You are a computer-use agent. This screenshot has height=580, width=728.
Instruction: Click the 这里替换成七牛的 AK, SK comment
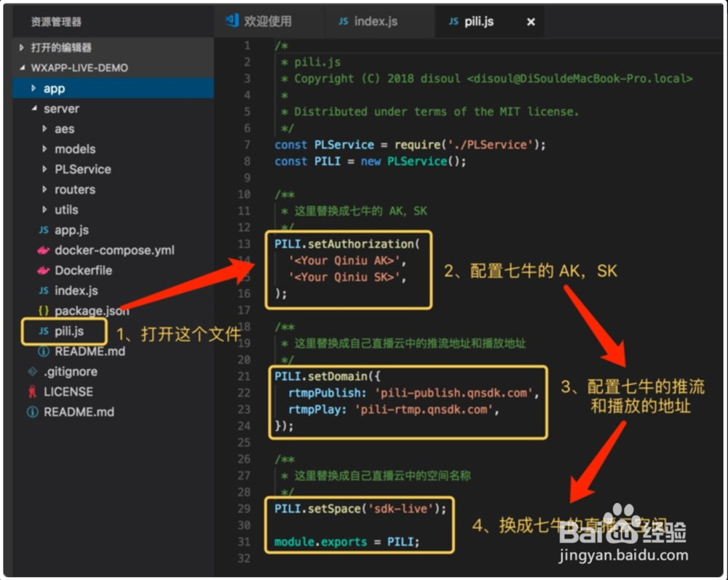[x=354, y=211]
